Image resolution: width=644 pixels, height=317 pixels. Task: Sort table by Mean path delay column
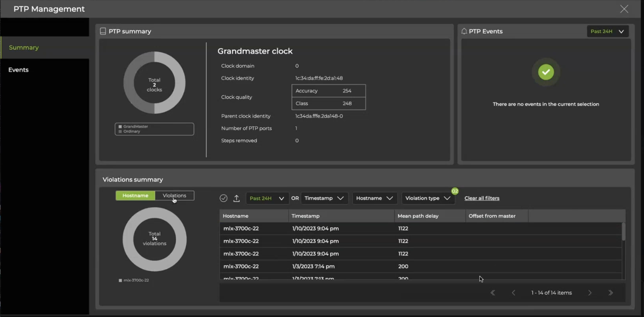coord(418,216)
